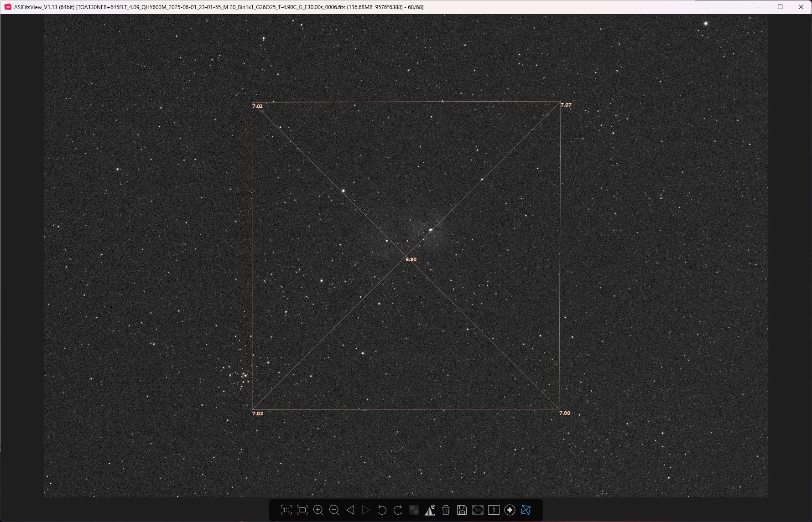Open the image thumbnail icon
This screenshot has height=522, width=812.
478,510
